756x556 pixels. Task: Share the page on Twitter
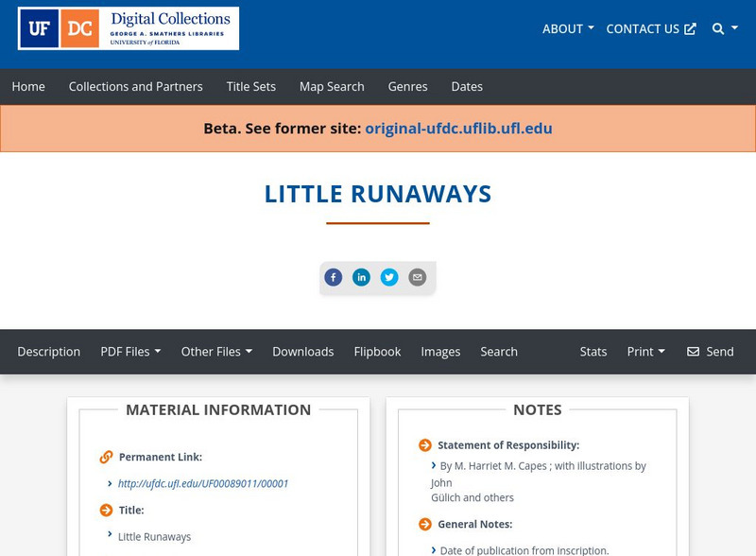coord(390,277)
